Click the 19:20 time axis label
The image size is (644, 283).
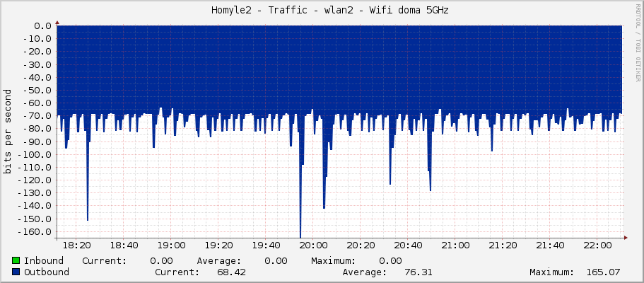click(x=218, y=246)
